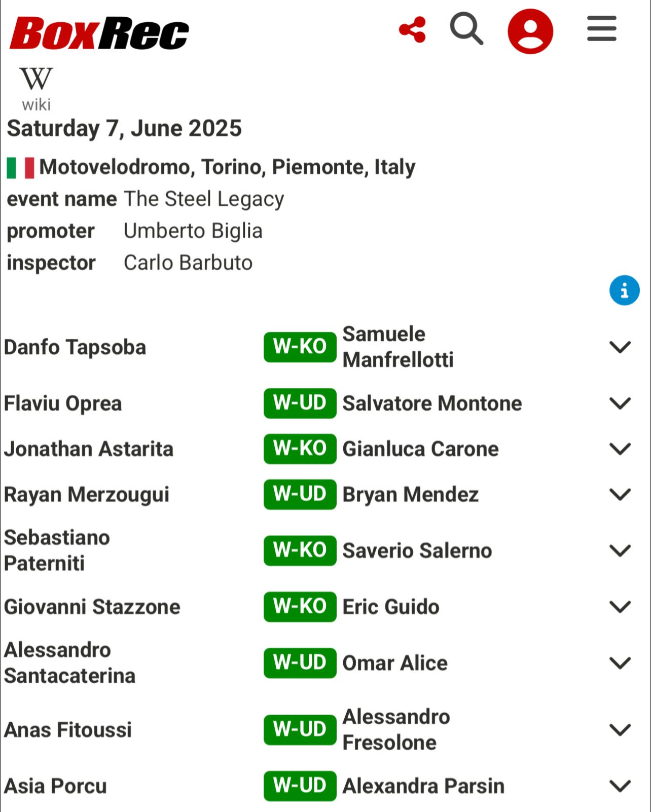This screenshot has width=651, height=812.
Task: Tap the red share icon
Action: tap(412, 30)
